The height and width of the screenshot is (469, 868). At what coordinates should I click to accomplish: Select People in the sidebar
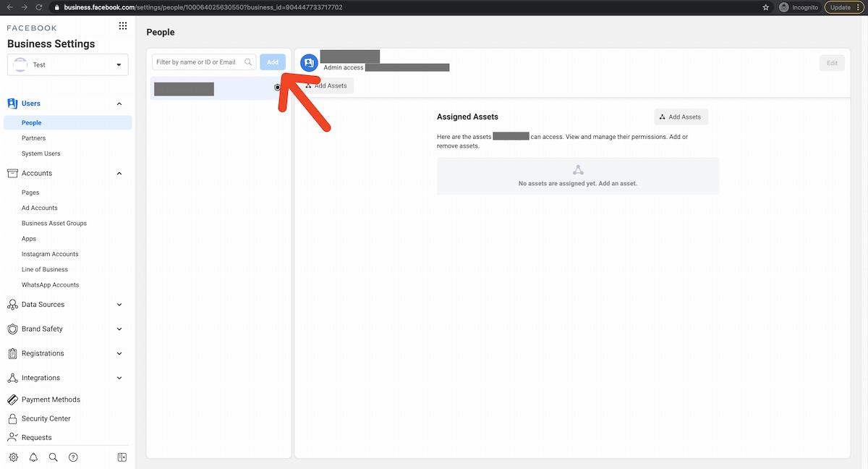[x=67, y=123]
